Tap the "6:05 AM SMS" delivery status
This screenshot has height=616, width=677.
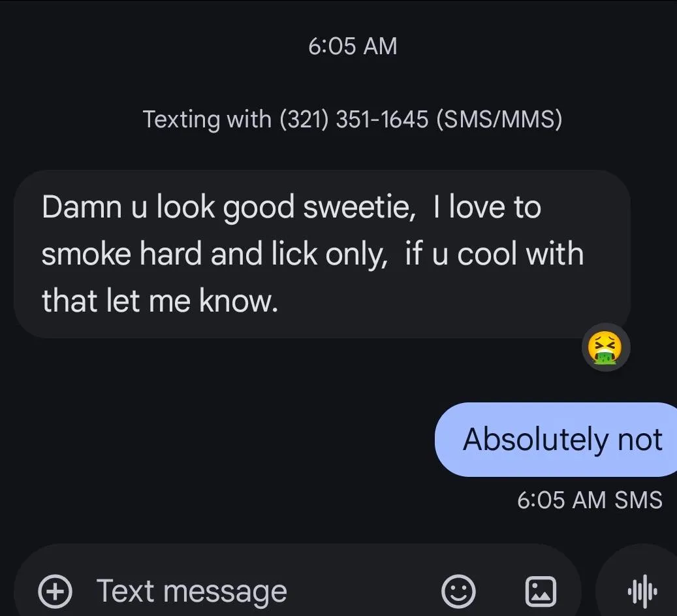click(589, 500)
